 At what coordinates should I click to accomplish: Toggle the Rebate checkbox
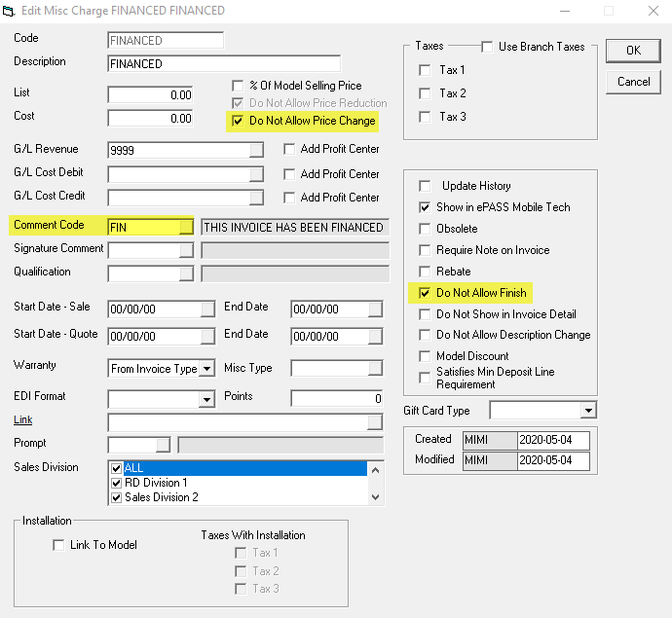425,272
